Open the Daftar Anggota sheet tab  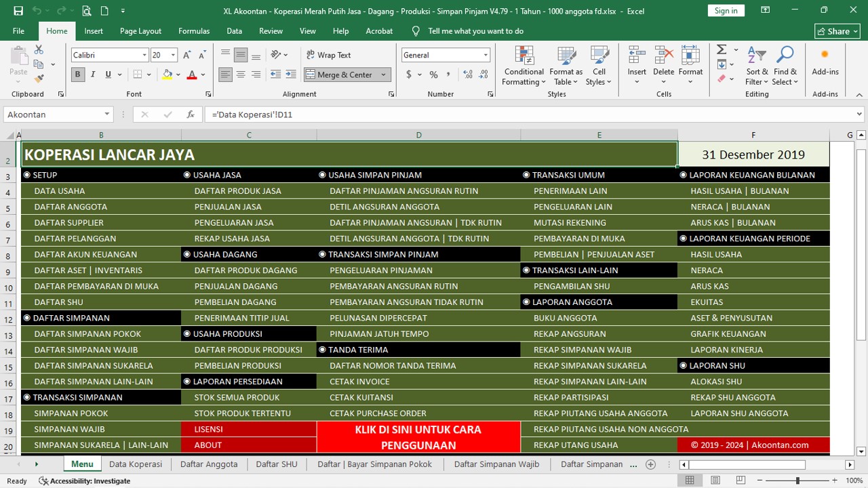(209, 464)
